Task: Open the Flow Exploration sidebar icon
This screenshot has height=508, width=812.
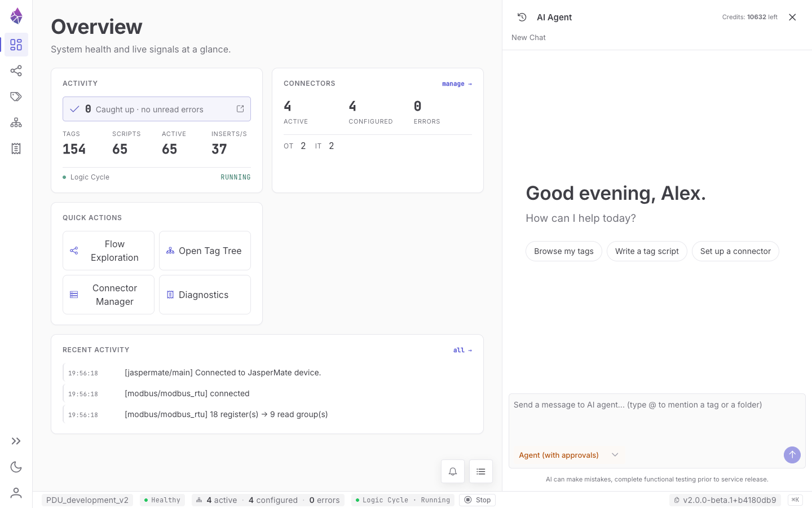Action: (x=16, y=71)
